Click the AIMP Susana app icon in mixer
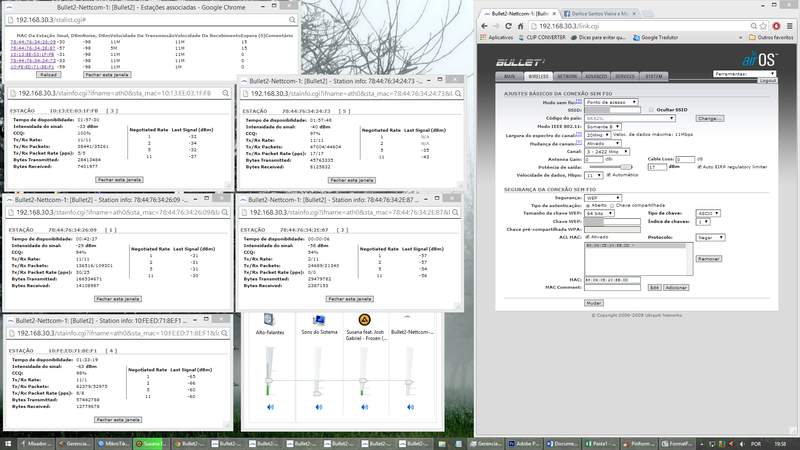The image size is (800, 450). tap(364, 320)
